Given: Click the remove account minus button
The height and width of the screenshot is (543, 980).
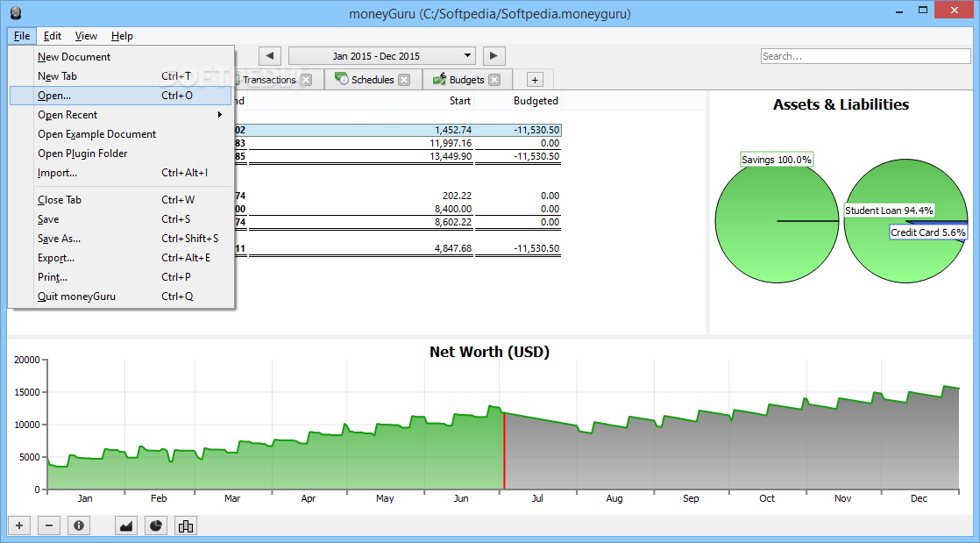Looking at the screenshot, I should (49, 525).
